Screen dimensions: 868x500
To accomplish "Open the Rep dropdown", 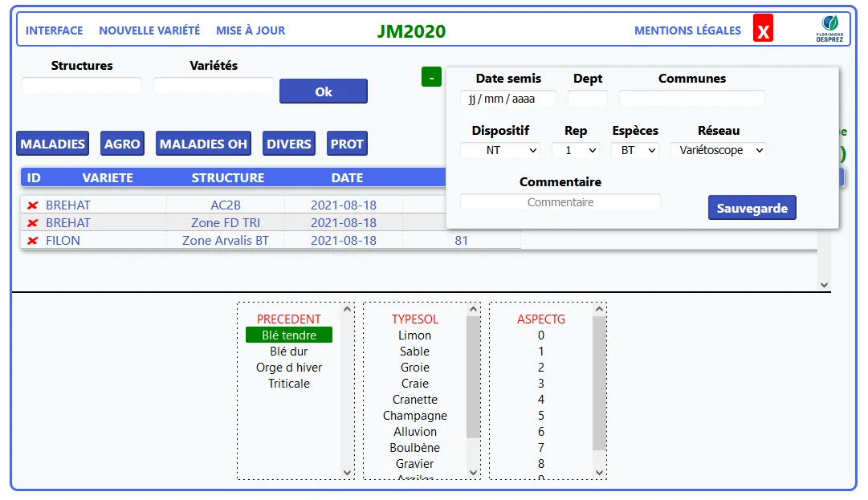I will click(575, 150).
